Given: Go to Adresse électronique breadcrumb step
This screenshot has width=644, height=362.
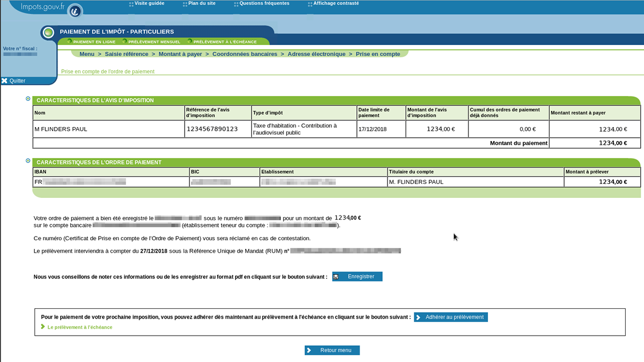Looking at the screenshot, I should [x=317, y=54].
